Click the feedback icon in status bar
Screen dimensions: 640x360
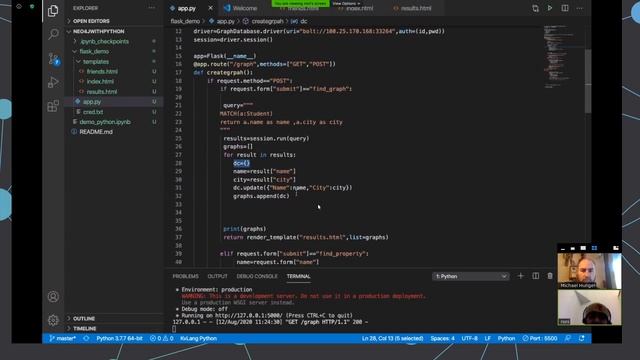(568, 338)
